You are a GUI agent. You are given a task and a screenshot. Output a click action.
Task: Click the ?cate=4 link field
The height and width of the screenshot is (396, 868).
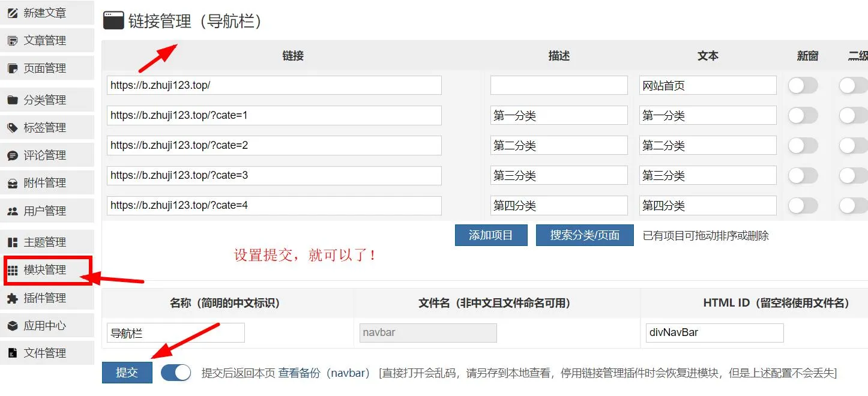point(274,205)
